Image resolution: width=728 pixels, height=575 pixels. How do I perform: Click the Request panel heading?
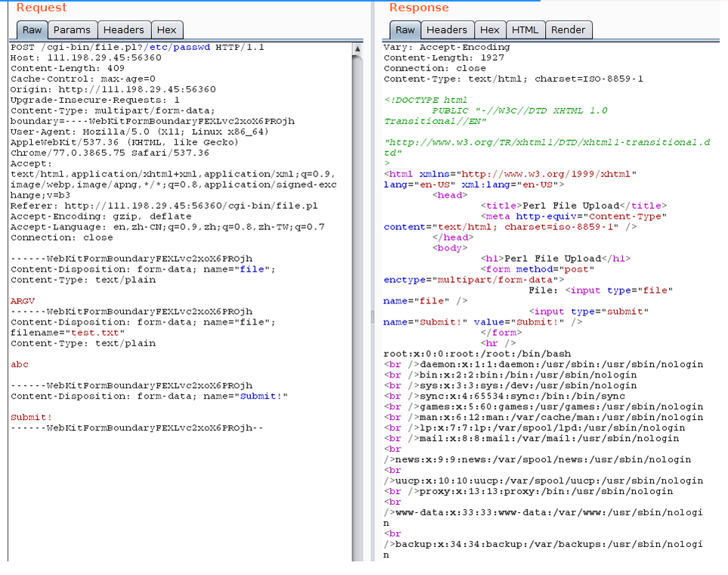tap(42, 8)
